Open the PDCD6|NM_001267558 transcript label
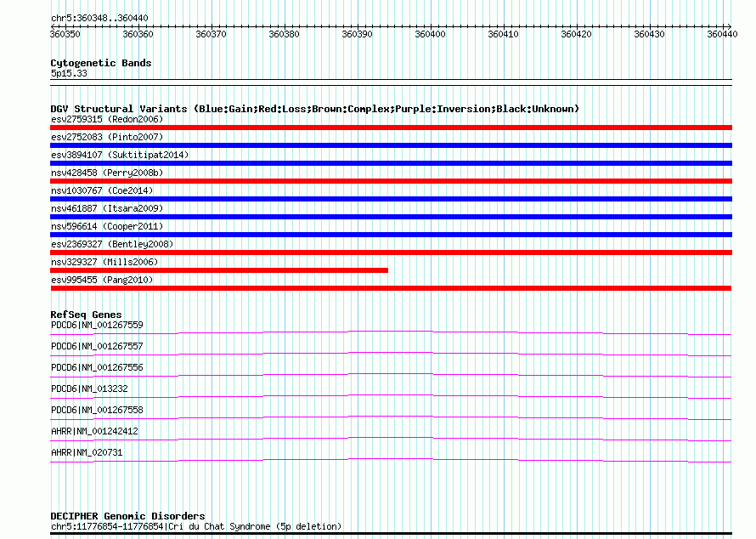The image size is (756, 539). [97, 410]
